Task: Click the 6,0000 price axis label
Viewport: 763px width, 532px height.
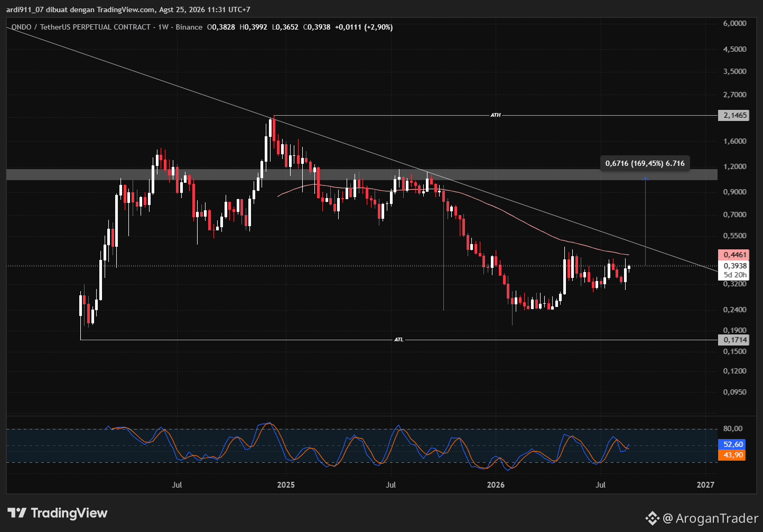Action: 735,23
